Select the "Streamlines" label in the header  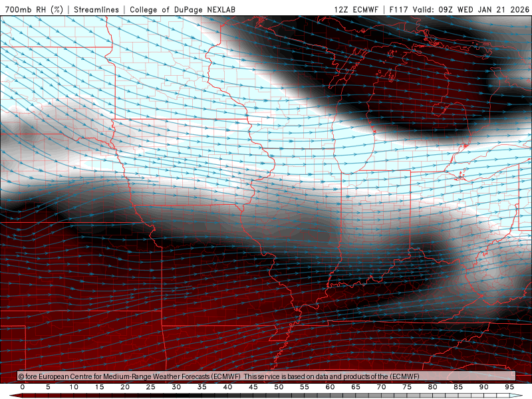pos(96,9)
